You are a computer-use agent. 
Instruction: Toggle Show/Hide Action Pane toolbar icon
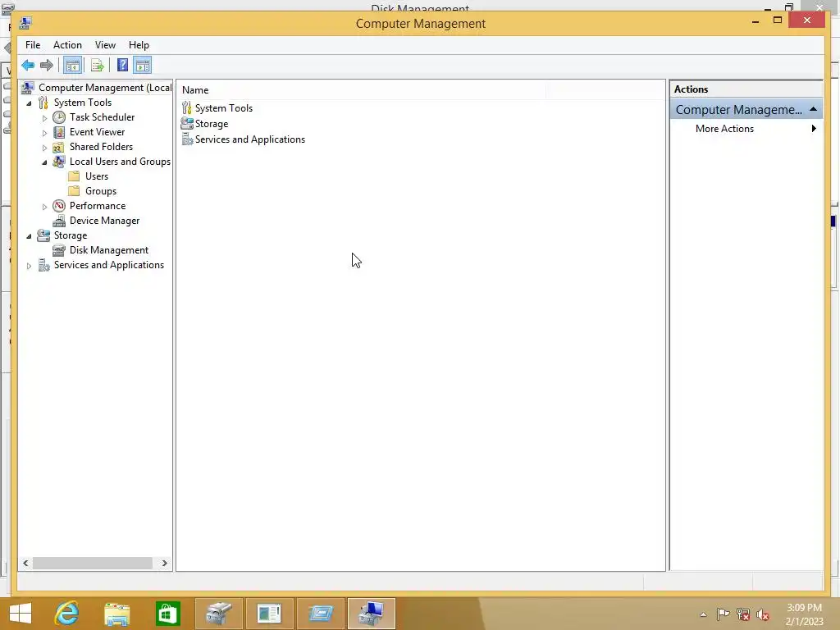pos(143,66)
